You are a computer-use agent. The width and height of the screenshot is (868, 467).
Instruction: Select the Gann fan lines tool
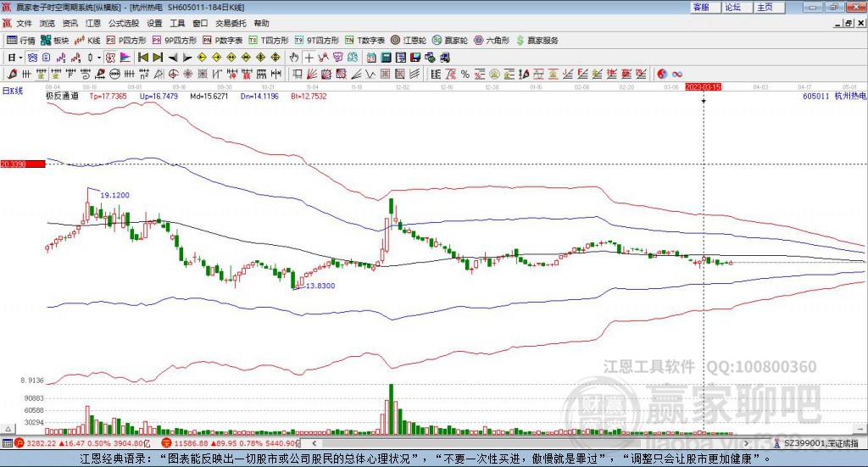coord(312,74)
